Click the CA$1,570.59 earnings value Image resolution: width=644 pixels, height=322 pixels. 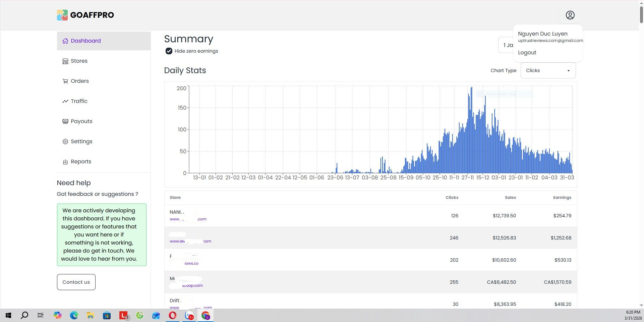coord(558,282)
